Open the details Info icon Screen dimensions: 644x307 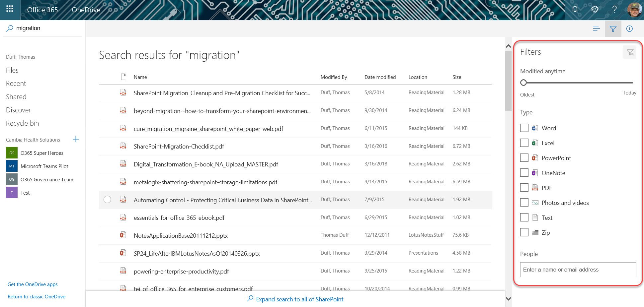[x=629, y=29]
